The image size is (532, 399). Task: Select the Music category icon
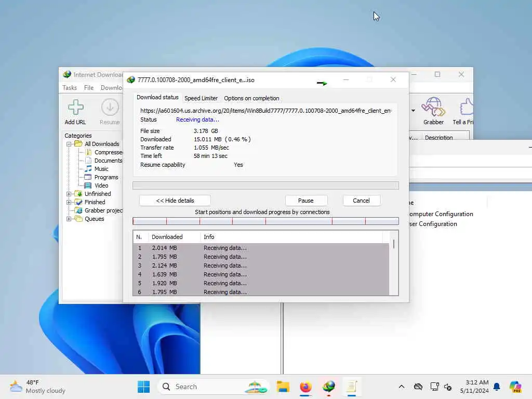[x=88, y=169]
